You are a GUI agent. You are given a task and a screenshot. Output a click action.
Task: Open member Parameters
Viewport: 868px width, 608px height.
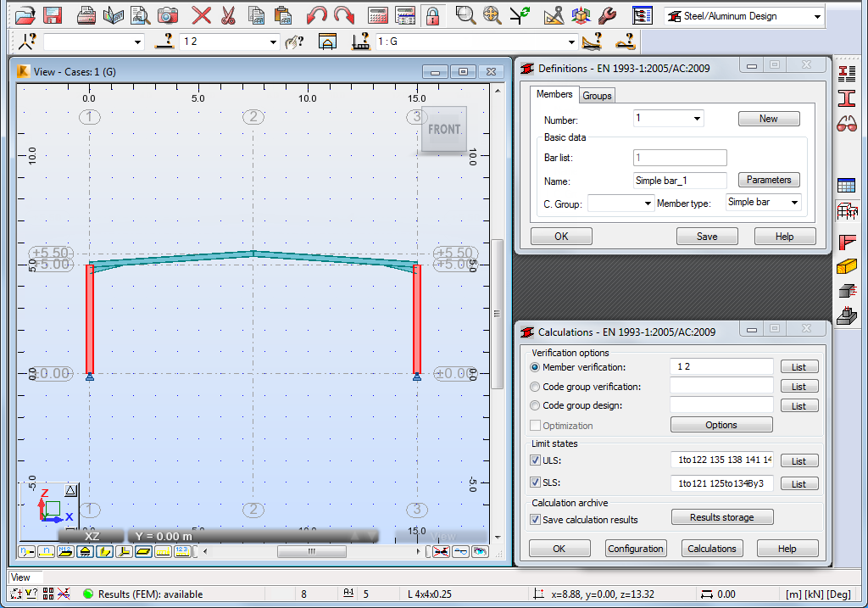tap(768, 180)
